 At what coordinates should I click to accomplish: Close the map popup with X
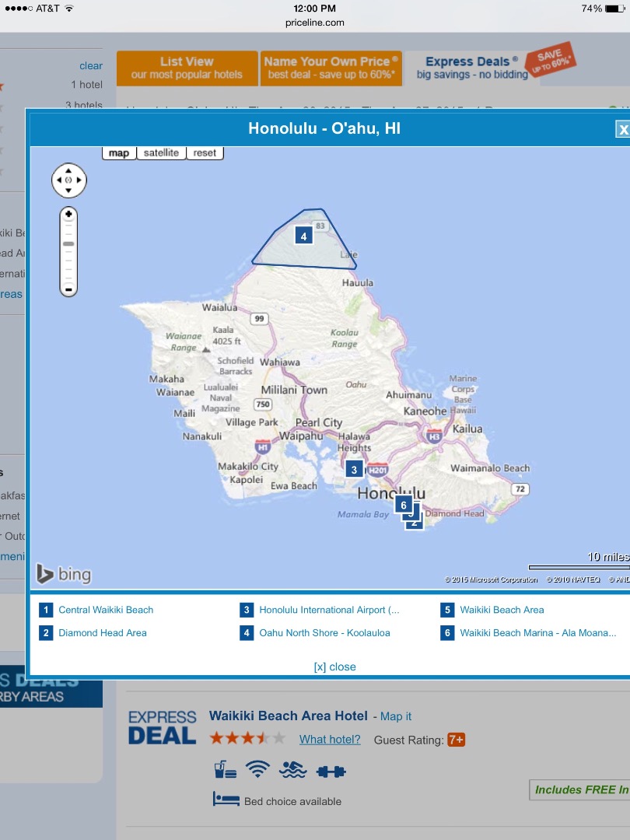[x=623, y=129]
